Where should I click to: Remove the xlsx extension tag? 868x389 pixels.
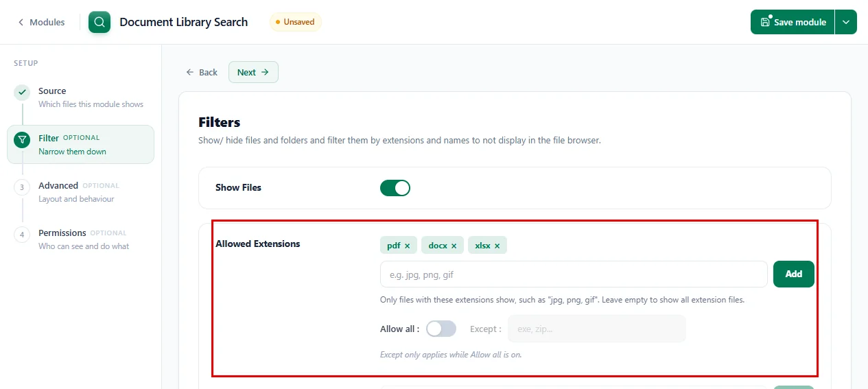pos(497,246)
